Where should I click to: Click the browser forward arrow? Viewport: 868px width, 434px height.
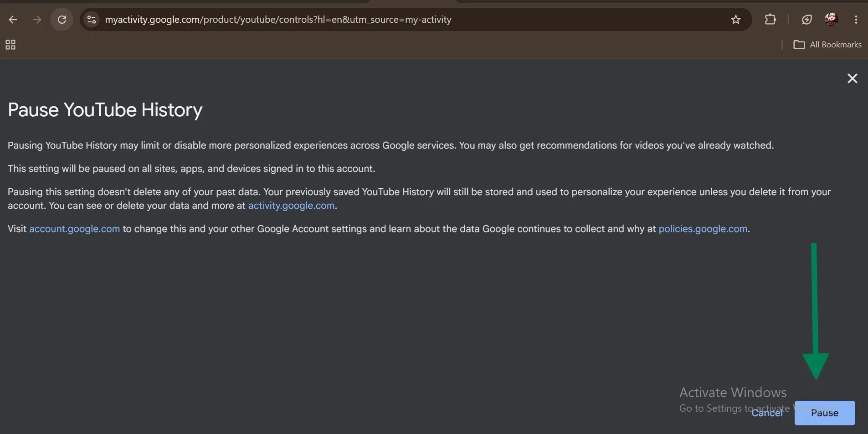point(37,20)
